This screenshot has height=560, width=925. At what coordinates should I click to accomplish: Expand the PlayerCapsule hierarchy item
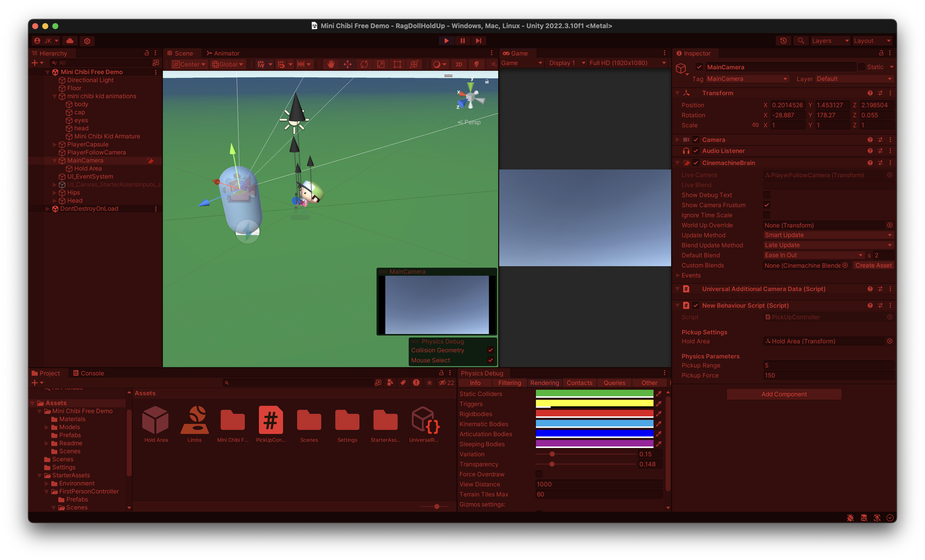click(x=54, y=145)
